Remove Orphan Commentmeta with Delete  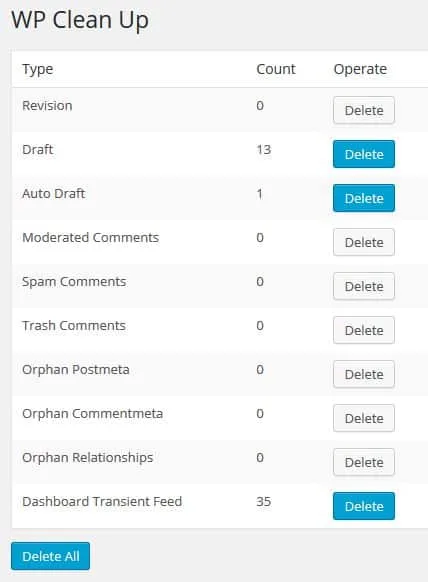(x=364, y=418)
